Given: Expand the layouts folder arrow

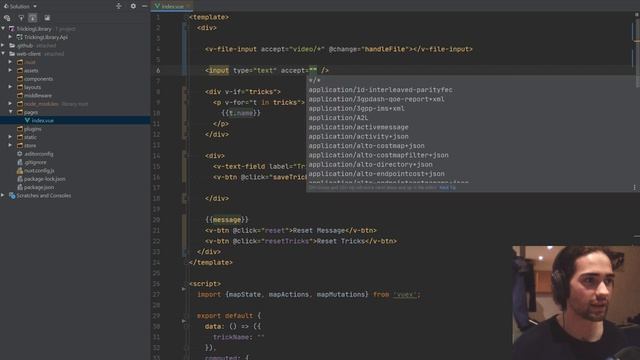Looking at the screenshot, I should [11, 87].
